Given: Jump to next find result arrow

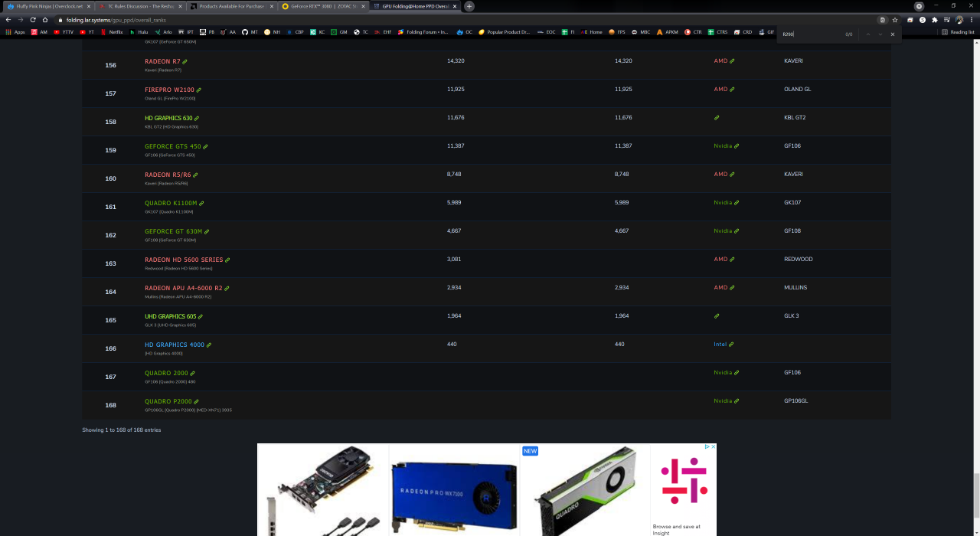Looking at the screenshot, I should point(880,34).
